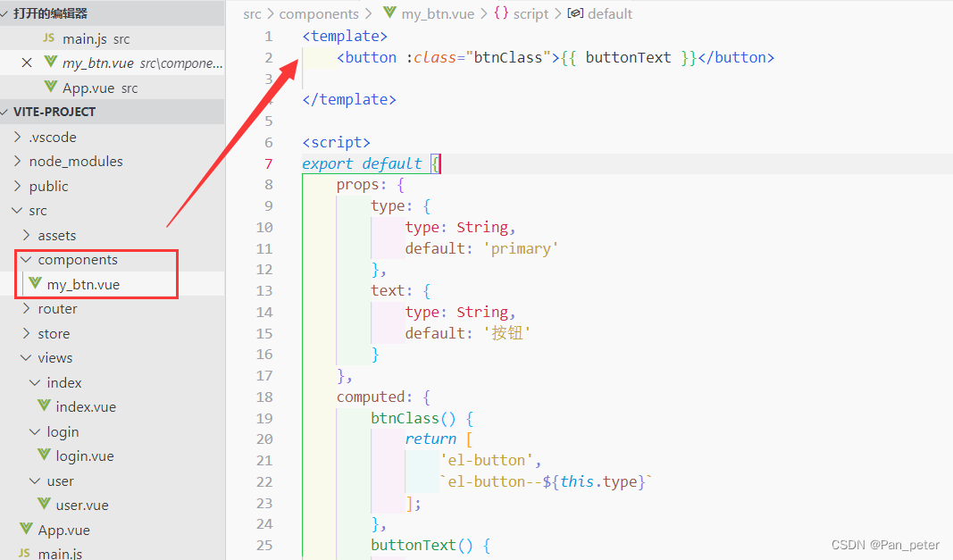This screenshot has height=560, width=953.
Task: Click the <script> tag on line 6
Action: pos(336,142)
